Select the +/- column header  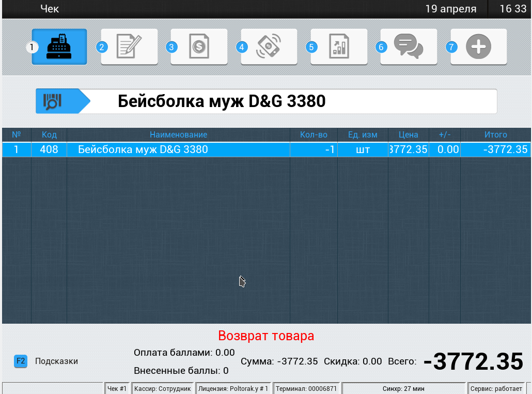tap(445, 135)
